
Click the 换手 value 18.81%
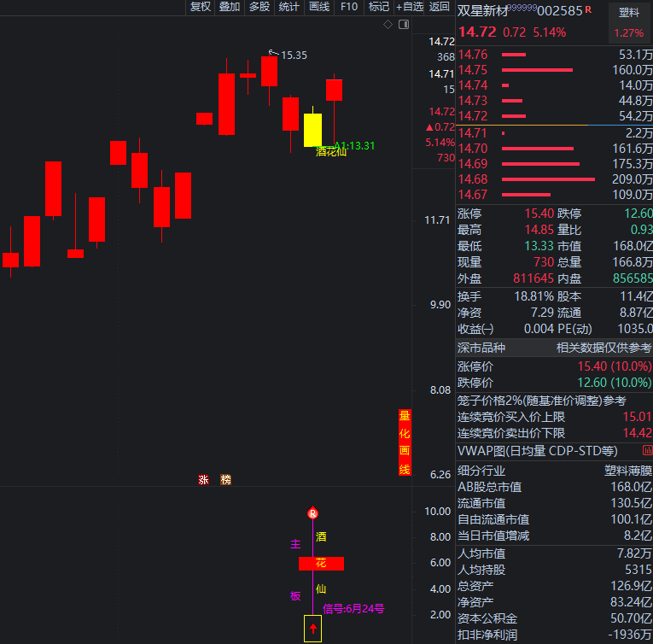coord(533,296)
